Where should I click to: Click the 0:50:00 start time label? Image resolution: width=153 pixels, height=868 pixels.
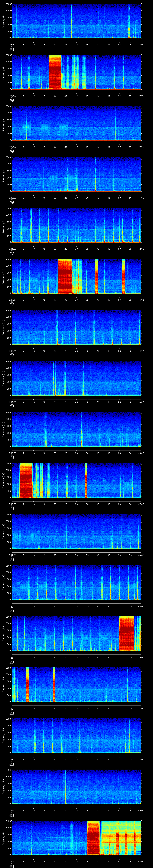pos(12,708)
